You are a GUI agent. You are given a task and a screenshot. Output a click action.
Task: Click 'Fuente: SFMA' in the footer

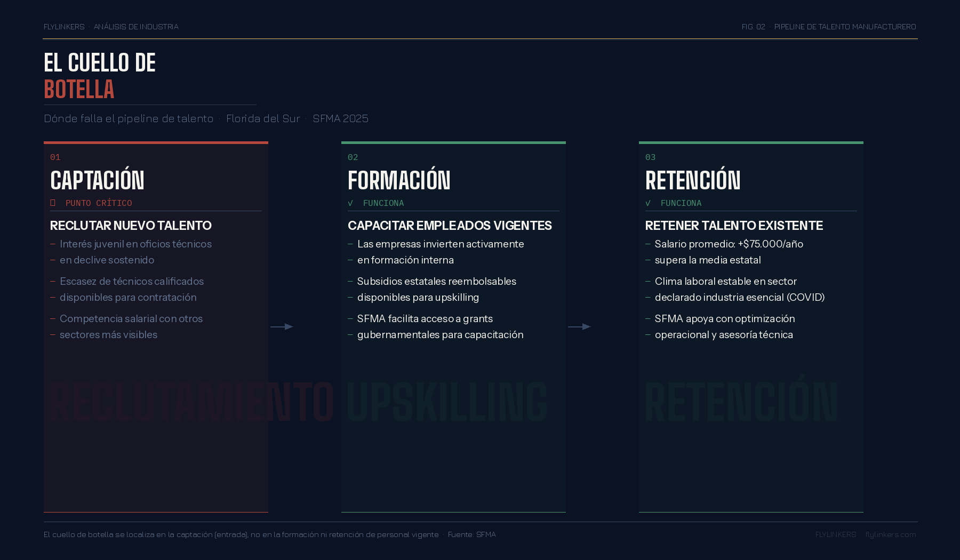(472, 534)
